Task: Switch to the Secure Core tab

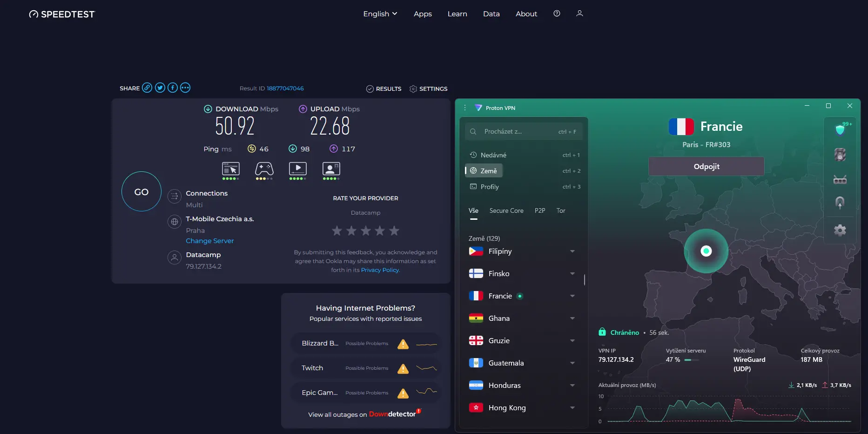Action: click(506, 210)
